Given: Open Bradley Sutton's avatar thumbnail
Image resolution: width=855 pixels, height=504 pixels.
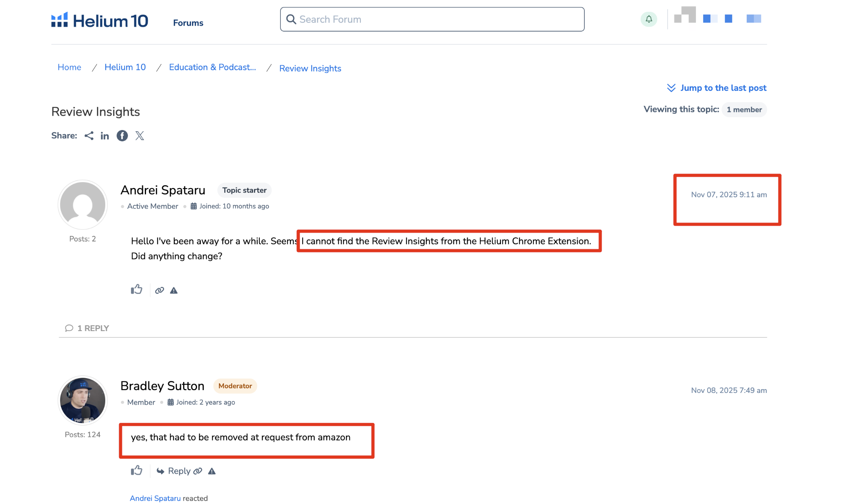Looking at the screenshot, I should (x=83, y=400).
